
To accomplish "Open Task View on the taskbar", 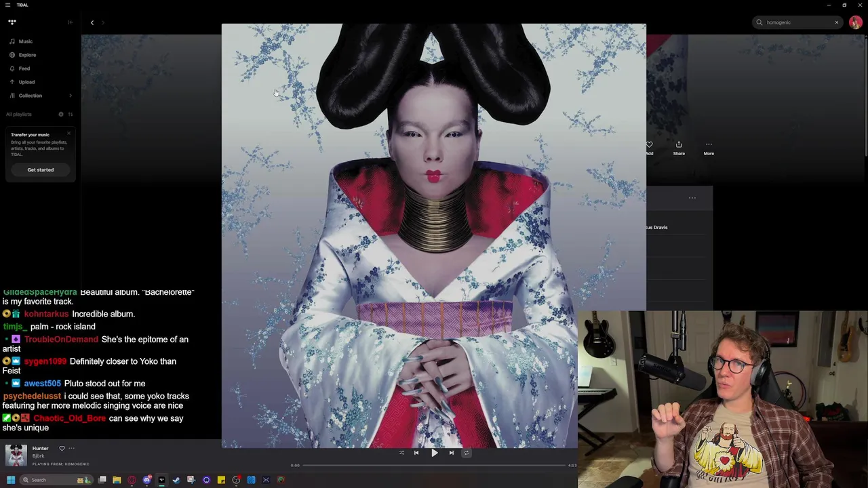I will [x=102, y=480].
